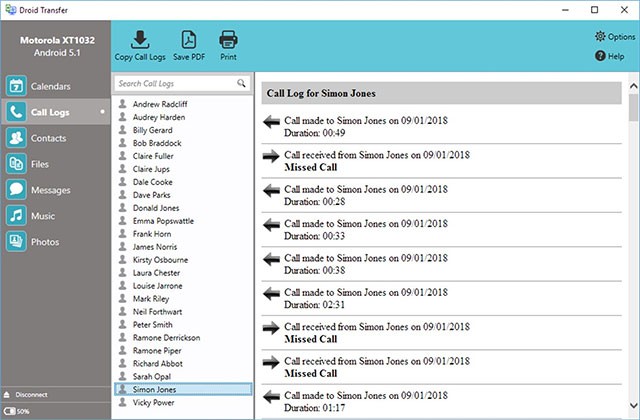
Task: Click the Copy Call Logs icon
Action: pos(141,40)
